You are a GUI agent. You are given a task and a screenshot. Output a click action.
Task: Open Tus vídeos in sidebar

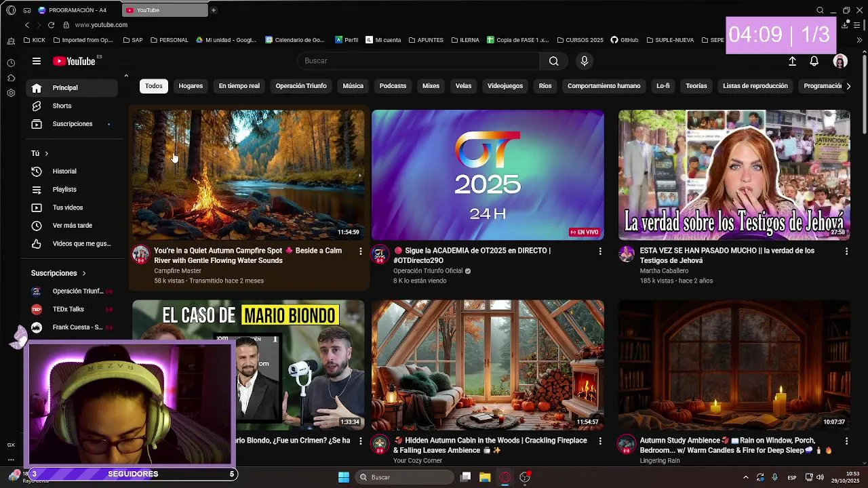[73, 207]
